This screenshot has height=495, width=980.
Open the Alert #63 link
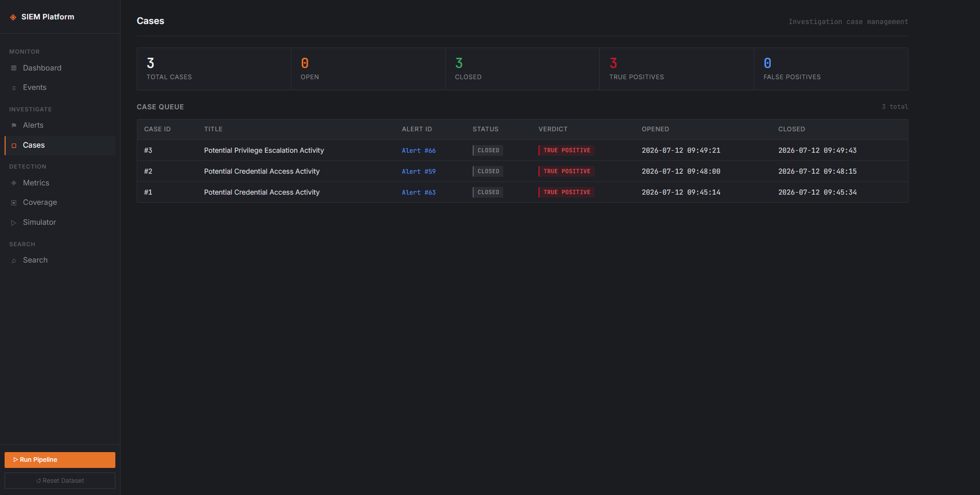(x=419, y=193)
